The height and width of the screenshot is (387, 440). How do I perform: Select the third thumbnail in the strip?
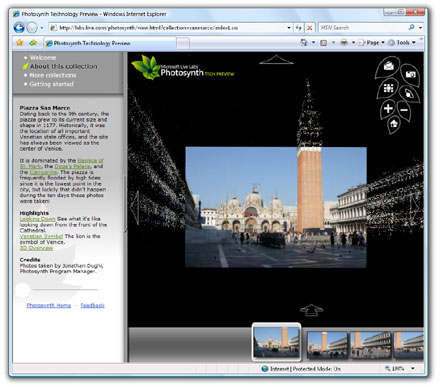tap(371, 345)
